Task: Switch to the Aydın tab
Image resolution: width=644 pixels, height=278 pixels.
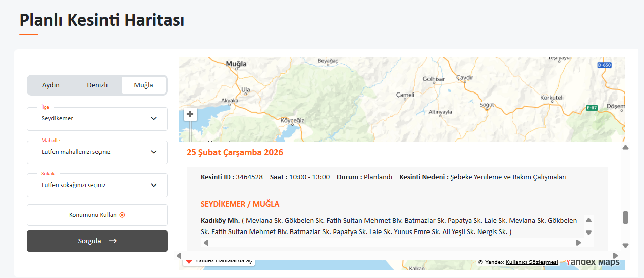Action: [51, 85]
